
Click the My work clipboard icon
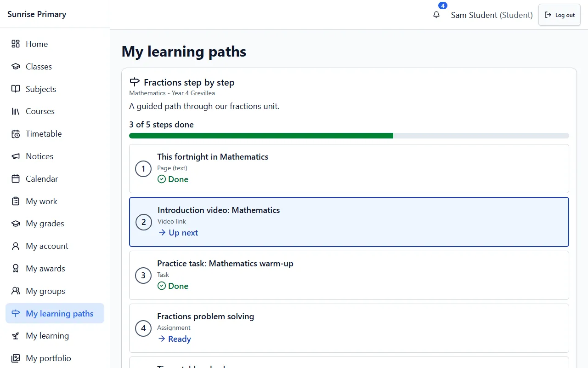16,201
